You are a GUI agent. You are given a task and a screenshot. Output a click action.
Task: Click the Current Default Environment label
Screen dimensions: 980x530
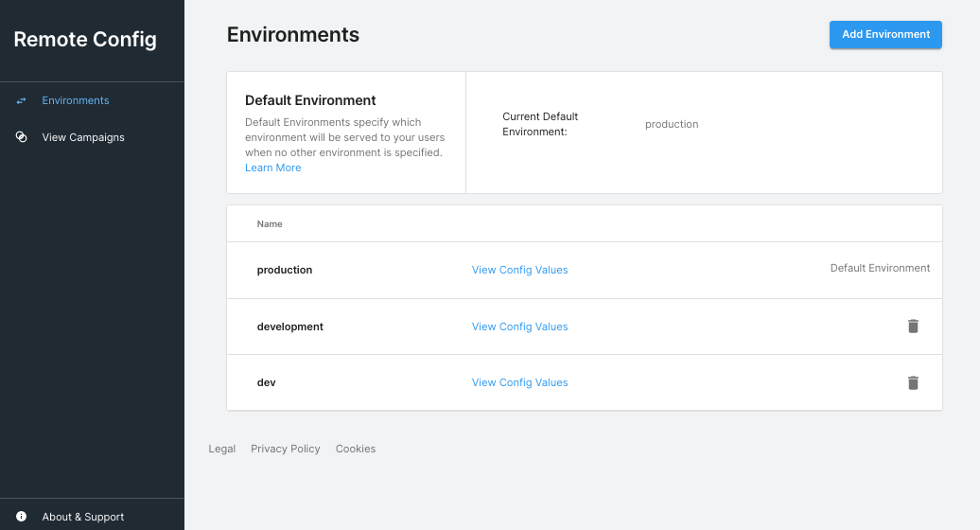(x=541, y=124)
